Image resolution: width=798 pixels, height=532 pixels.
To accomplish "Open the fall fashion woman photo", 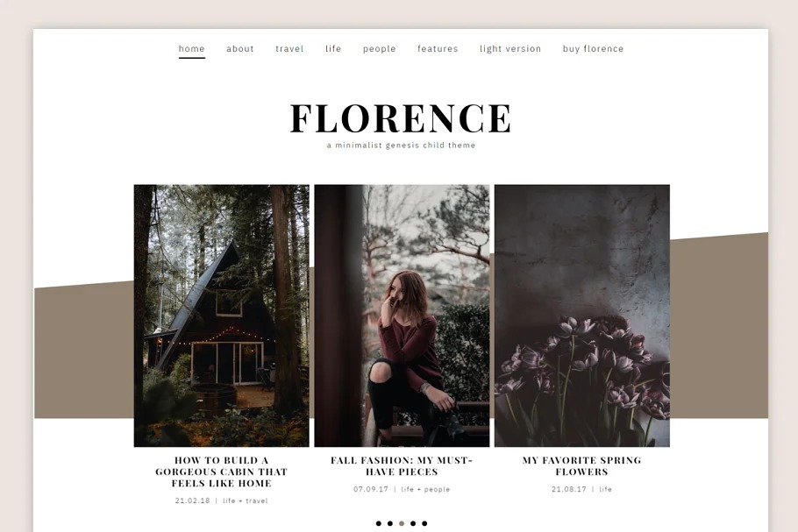I will coord(402,316).
